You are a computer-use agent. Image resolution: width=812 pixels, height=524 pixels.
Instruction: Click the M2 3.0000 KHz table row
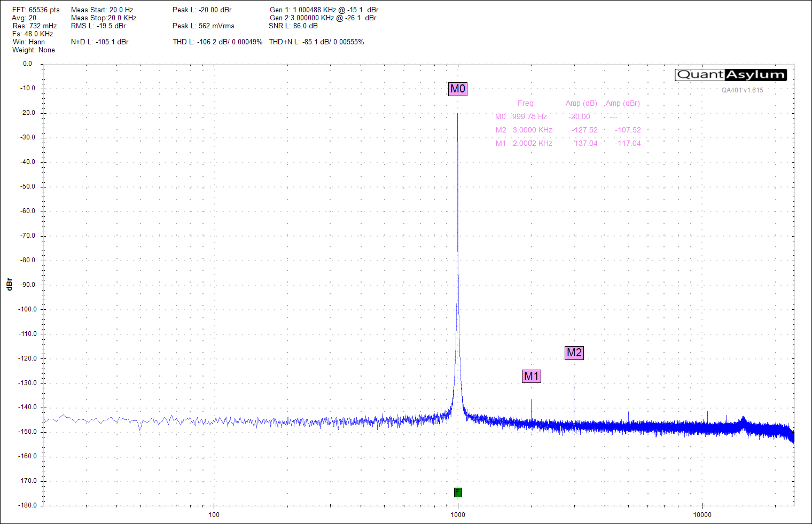[568, 130]
